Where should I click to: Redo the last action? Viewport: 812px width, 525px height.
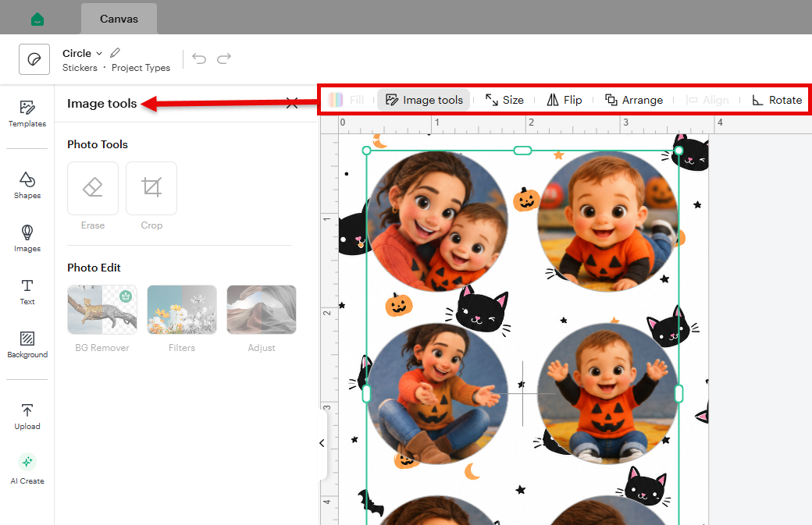[x=224, y=59]
